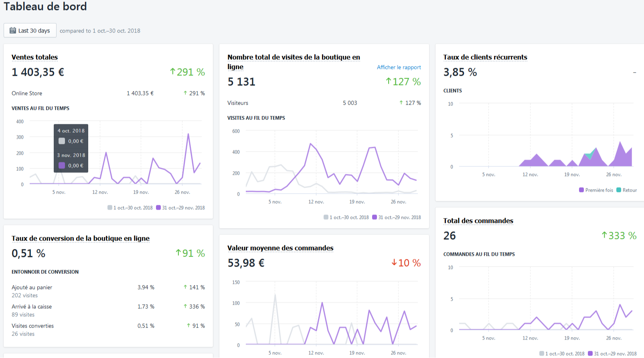Click the purple 31 oct.–29 nov. legend swatch in visits chart
This screenshot has width=644, height=358.
(x=375, y=217)
